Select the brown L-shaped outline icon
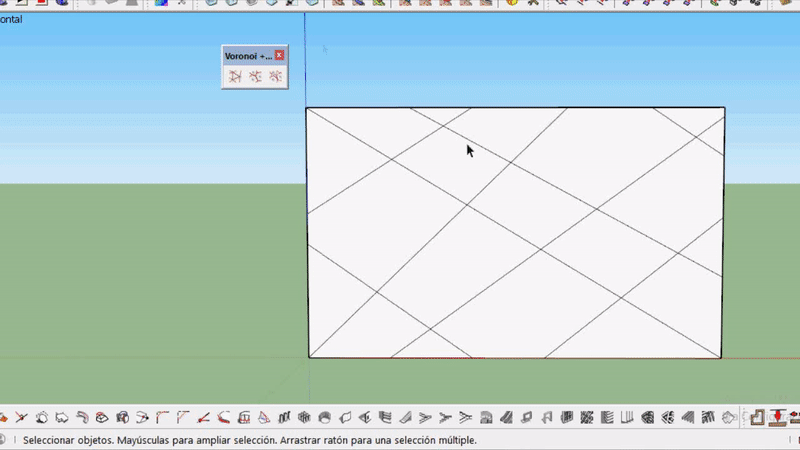The image size is (800, 450). coord(757,417)
